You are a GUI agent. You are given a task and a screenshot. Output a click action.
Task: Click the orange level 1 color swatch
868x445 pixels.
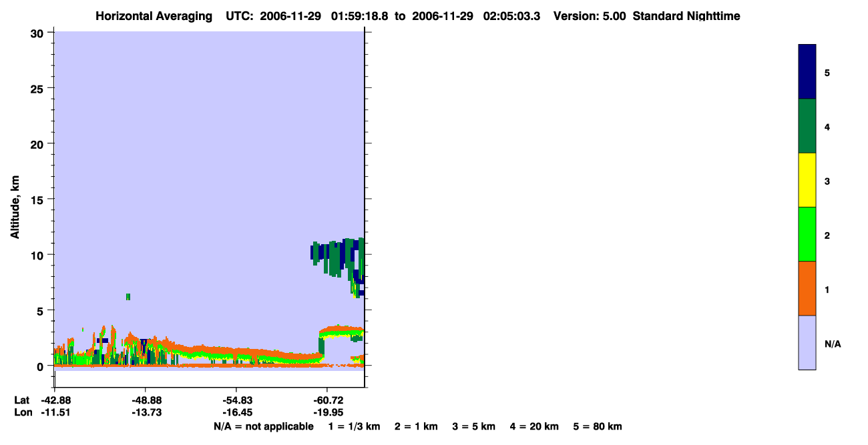click(807, 288)
